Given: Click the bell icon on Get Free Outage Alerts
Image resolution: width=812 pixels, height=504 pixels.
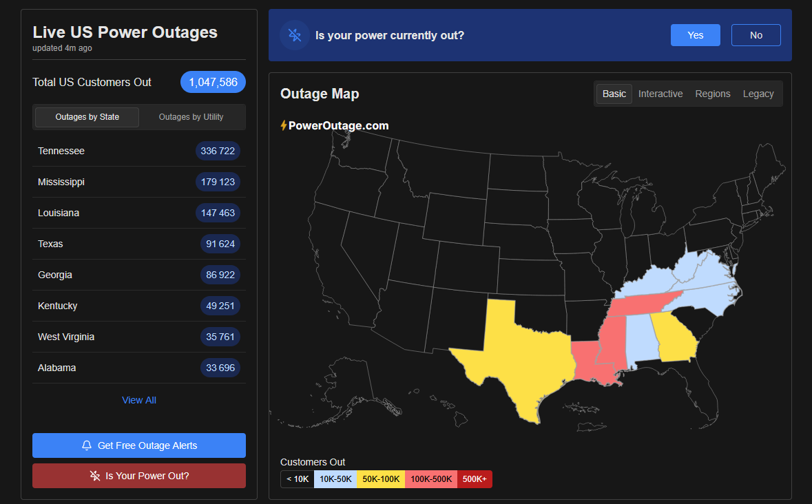Looking at the screenshot, I should pos(86,445).
